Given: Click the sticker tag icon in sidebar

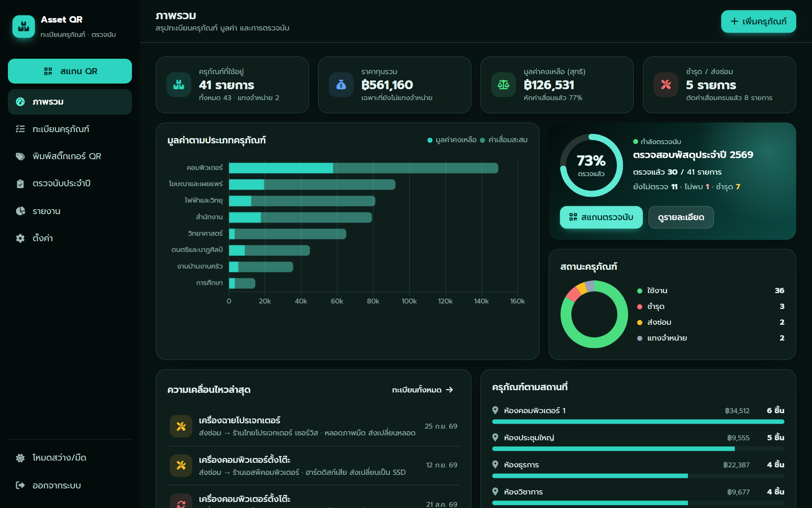Looking at the screenshot, I should coord(20,156).
